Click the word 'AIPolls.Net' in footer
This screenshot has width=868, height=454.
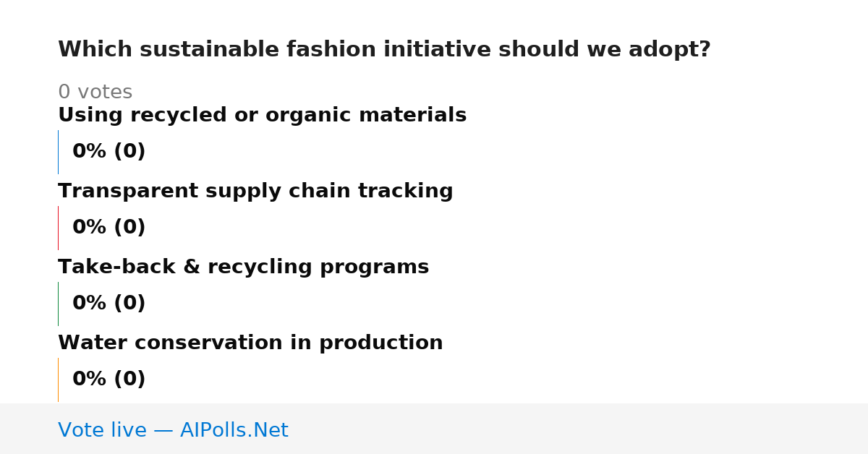234,430
